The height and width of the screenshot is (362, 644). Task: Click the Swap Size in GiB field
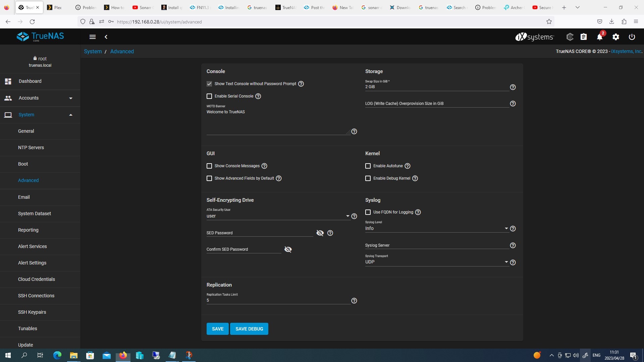coord(437,87)
